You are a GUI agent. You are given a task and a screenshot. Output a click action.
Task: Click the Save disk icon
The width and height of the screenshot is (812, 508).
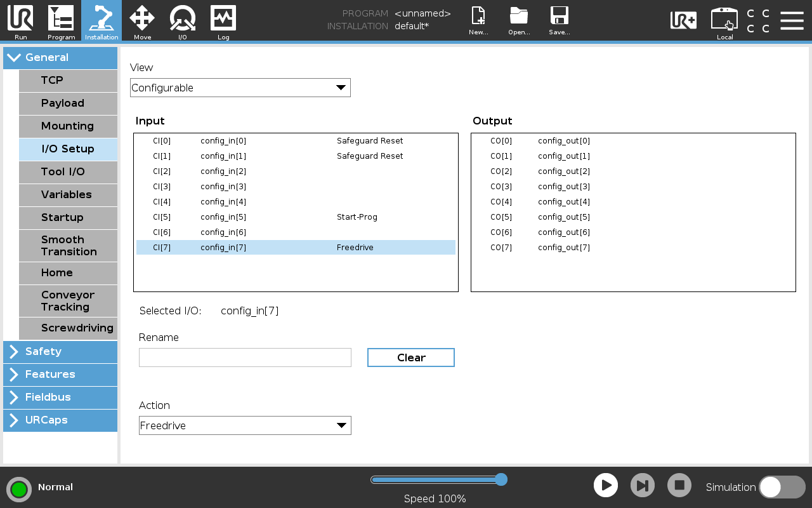point(559,21)
